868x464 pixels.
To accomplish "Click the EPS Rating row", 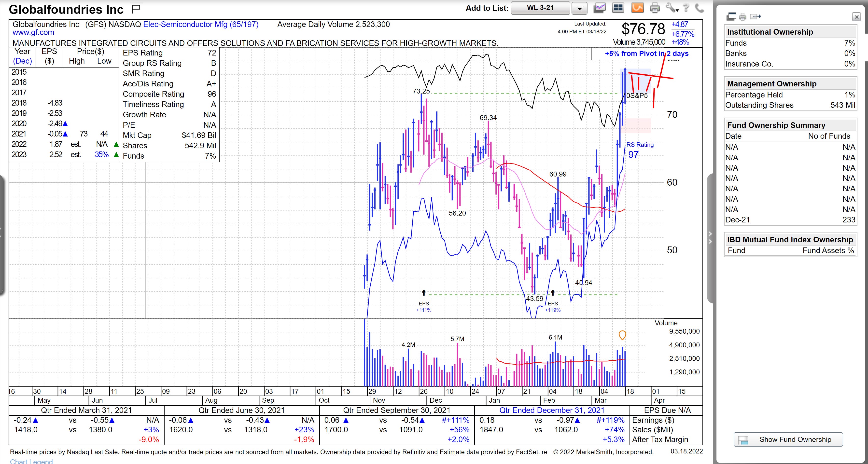I will click(169, 53).
